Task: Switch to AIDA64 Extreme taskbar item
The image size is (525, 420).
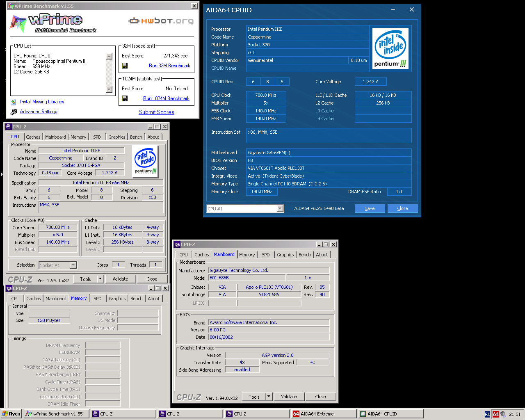Action: coord(324,414)
